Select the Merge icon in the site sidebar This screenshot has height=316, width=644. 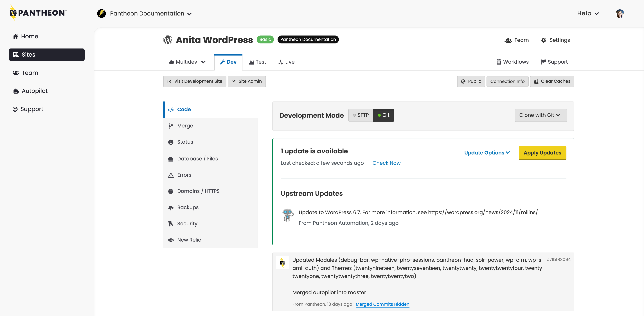[x=171, y=125]
